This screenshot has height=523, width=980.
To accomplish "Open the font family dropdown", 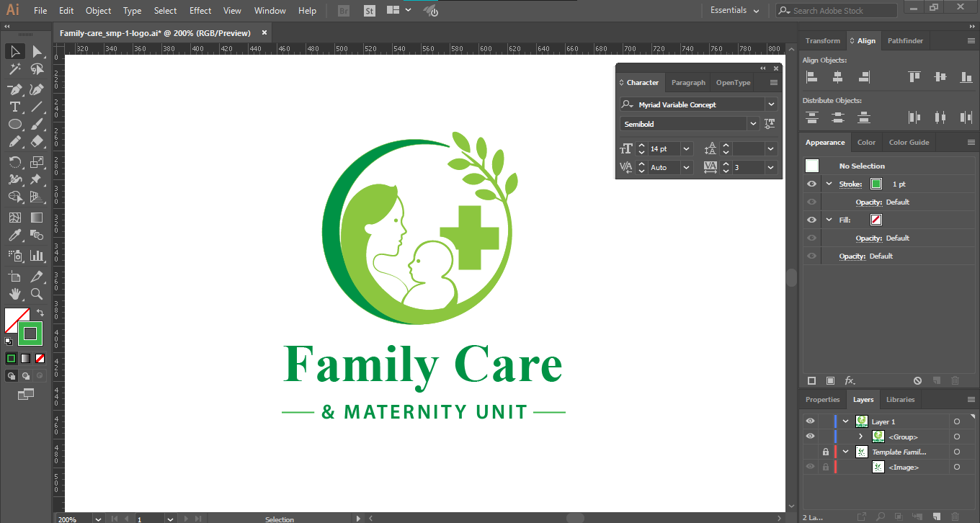I will [772, 104].
